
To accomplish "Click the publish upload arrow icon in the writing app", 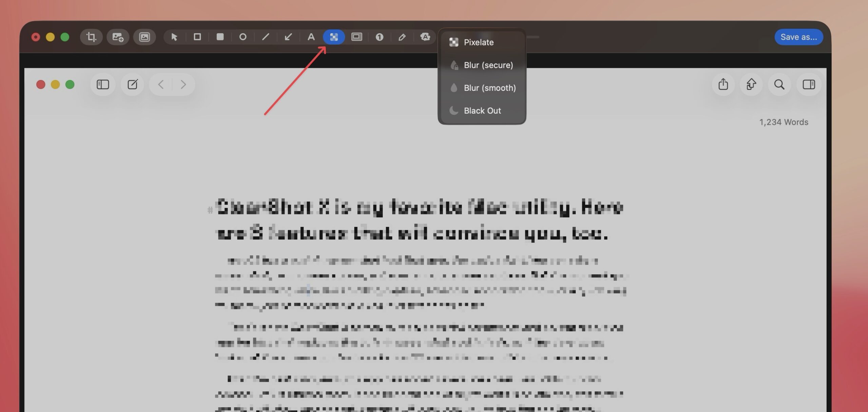I will pos(751,84).
